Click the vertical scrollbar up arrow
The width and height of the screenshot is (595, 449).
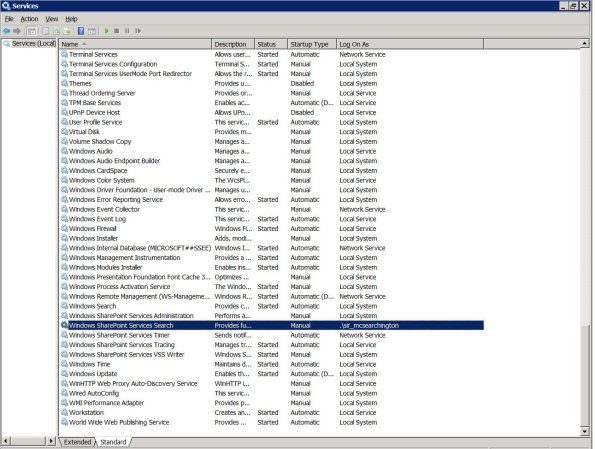click(585, 44)
